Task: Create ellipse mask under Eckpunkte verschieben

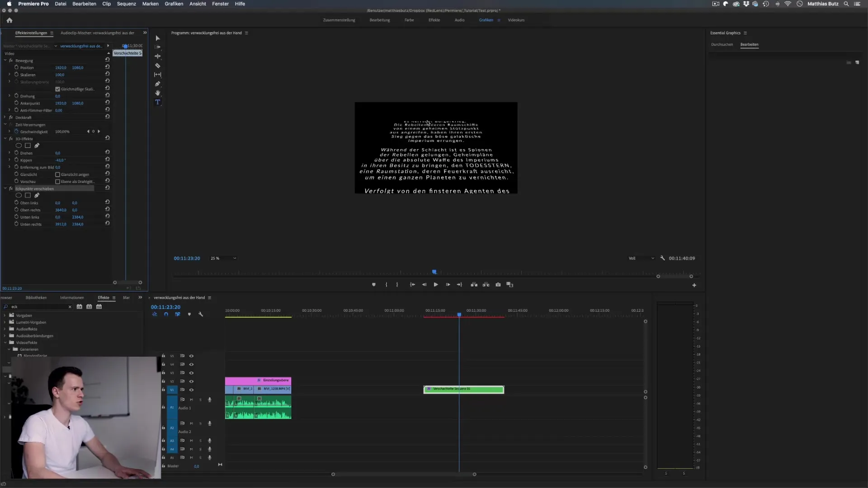Action: pos(19,195)
